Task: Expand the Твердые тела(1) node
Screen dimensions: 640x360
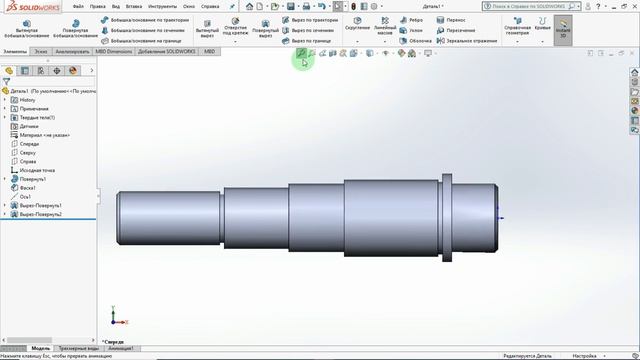Action: point(4,118)
